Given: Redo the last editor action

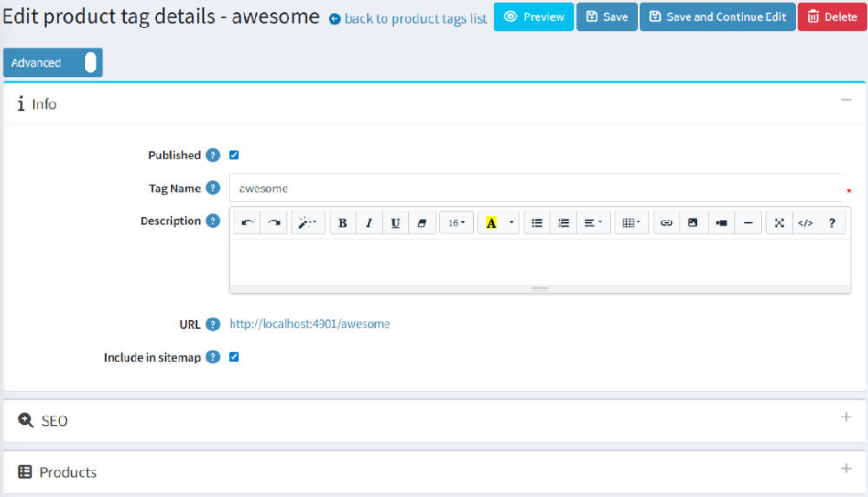Looking at the screenshot, I should pos(274,223).
